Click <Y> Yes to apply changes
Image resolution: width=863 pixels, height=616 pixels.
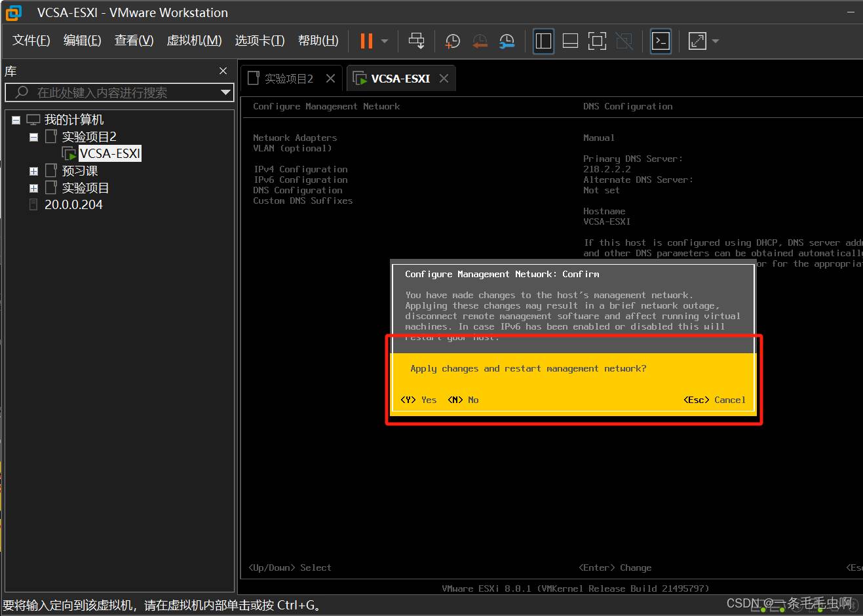[x=419, y=400]
